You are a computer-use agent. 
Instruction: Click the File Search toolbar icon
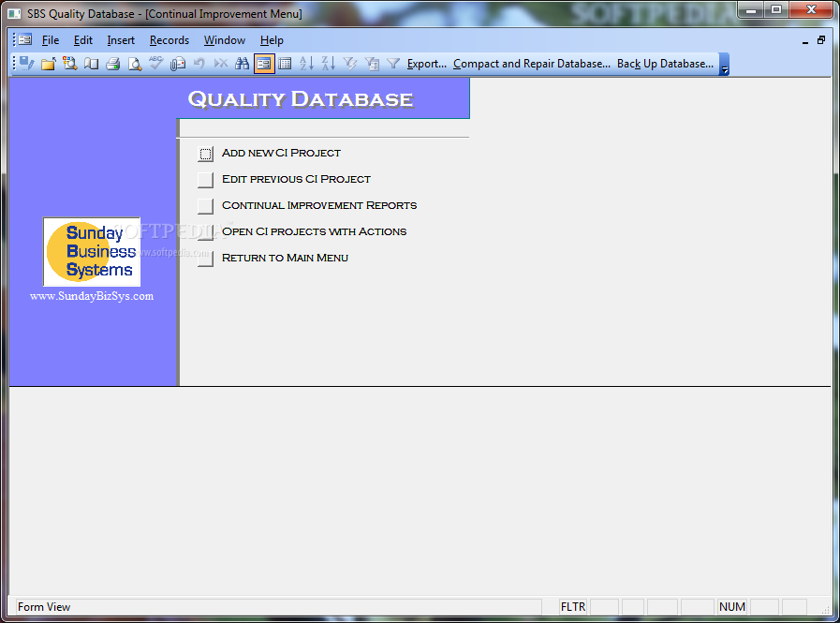(x=69, y=64)
